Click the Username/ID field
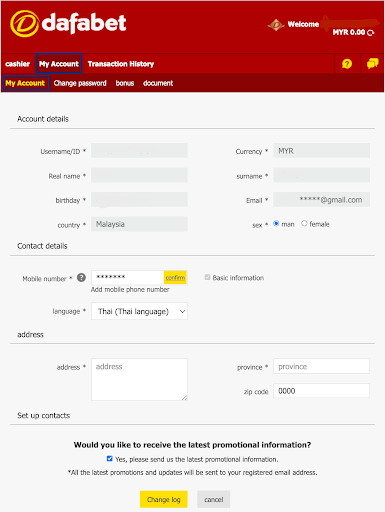Screen dimensions: 385x512 [139, 151]
